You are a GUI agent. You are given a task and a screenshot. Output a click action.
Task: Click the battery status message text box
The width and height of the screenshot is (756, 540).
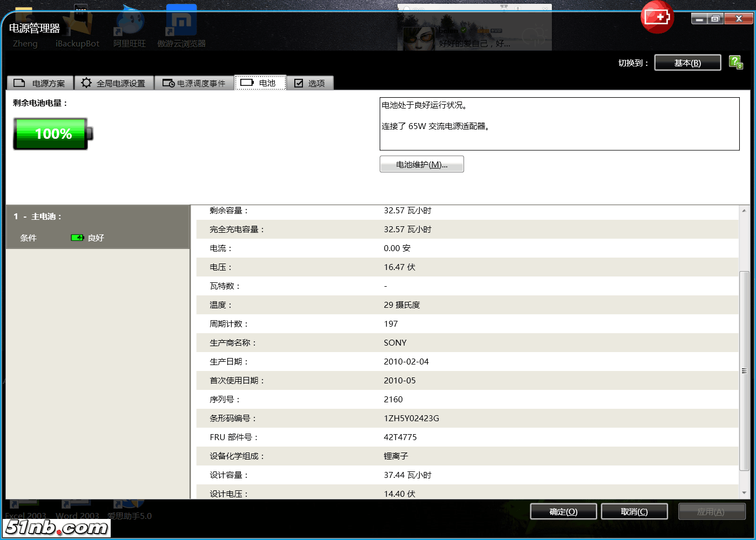pyautogui.click(x=559, y=124)
